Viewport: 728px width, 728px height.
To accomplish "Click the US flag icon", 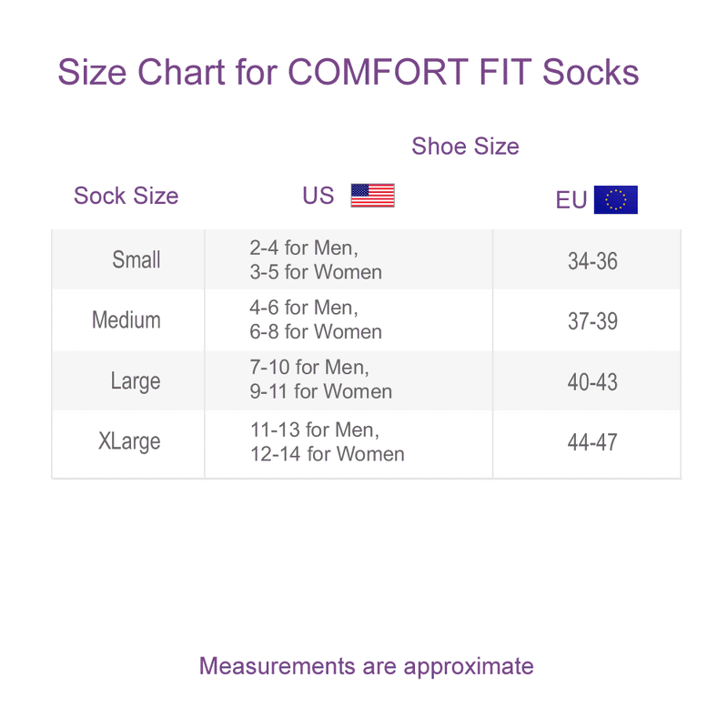I will [x=372, y=196].
